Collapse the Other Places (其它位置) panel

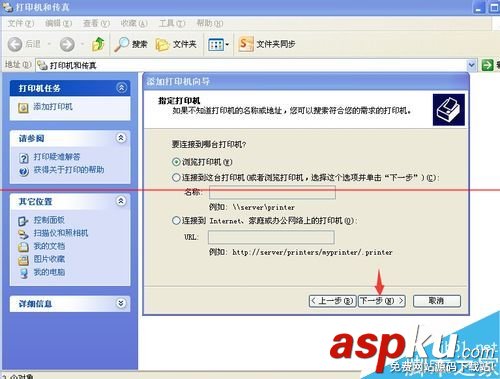(121, 201)
